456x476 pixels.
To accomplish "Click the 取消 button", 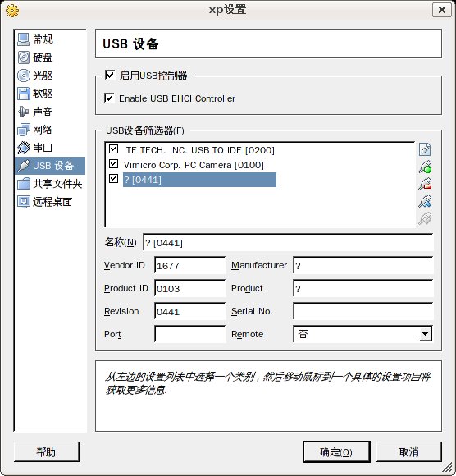I will click(408, 452).
